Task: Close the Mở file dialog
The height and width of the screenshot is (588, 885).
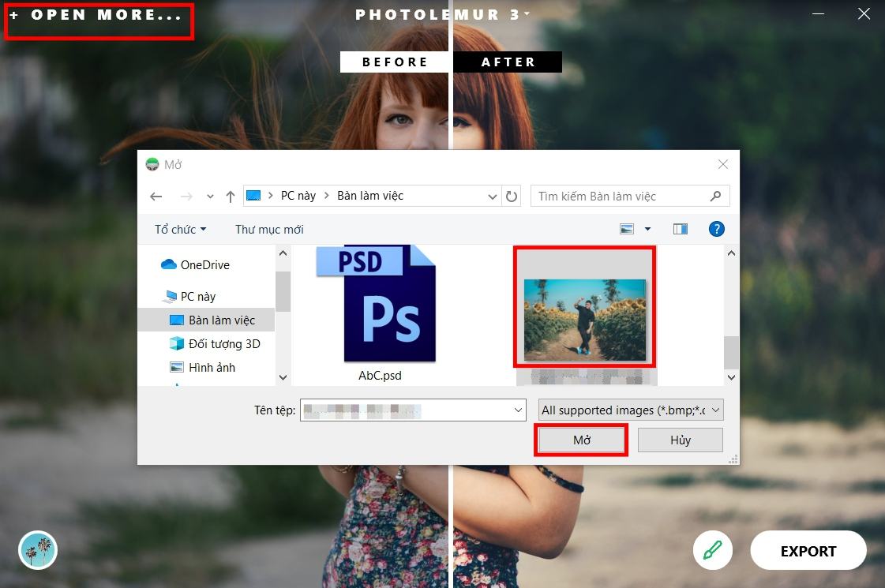Action: (x=723, y=164)
